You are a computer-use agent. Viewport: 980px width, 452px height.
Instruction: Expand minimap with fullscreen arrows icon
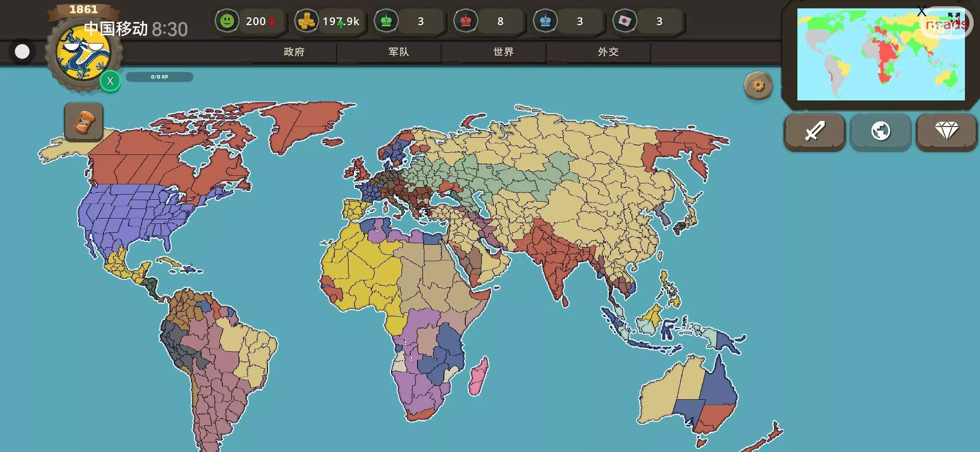point(954,17)
